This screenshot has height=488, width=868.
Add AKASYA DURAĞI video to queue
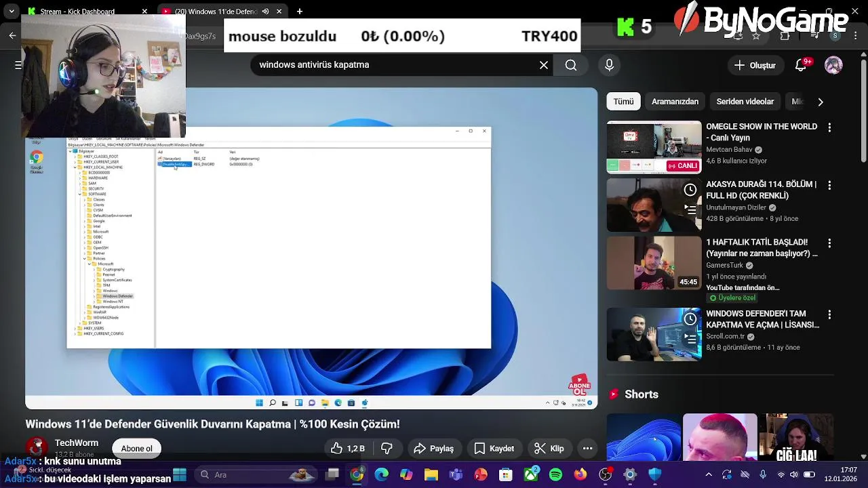[690, 209]
